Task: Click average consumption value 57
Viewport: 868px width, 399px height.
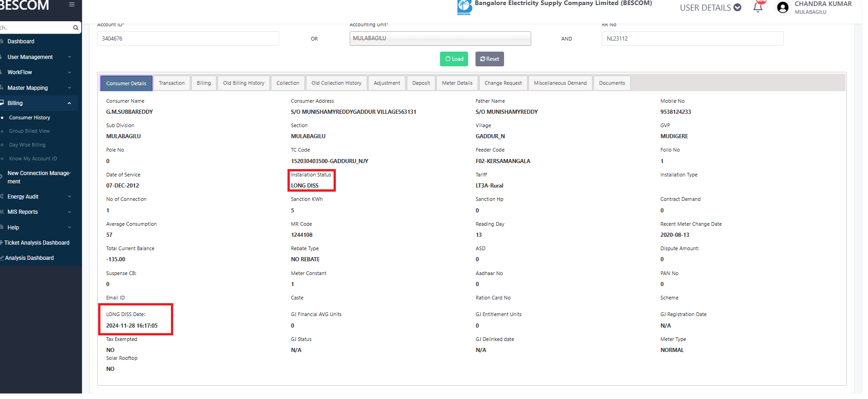Action: coord(109,235)
